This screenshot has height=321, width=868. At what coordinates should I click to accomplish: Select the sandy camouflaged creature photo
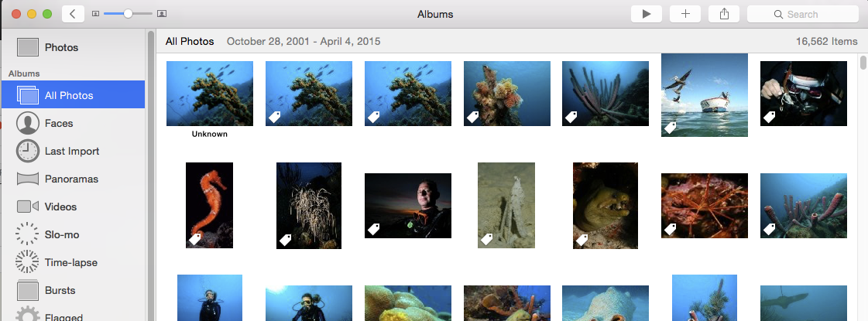506,205
